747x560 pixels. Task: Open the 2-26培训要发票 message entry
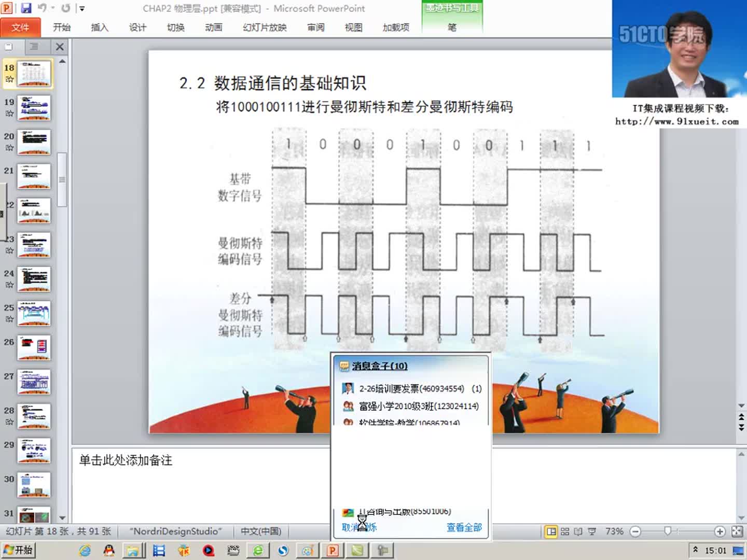[412, 388]
